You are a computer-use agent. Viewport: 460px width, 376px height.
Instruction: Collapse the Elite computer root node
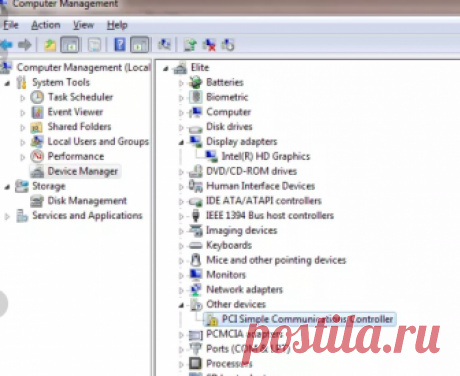166,69
